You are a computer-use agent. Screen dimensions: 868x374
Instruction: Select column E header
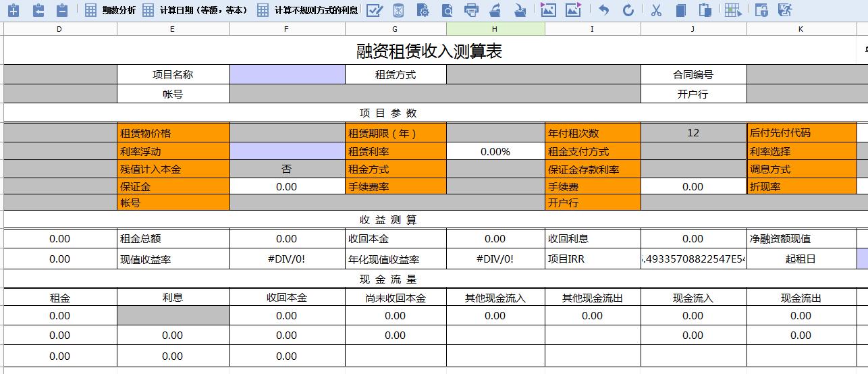point(173,29)
